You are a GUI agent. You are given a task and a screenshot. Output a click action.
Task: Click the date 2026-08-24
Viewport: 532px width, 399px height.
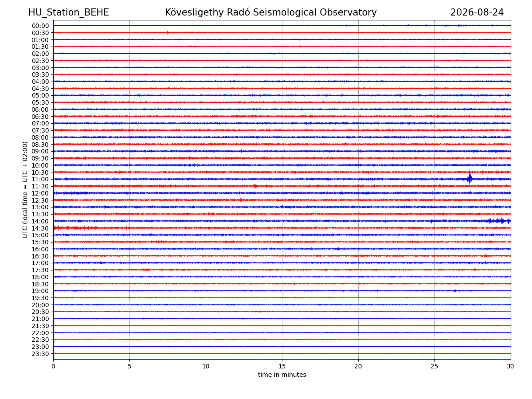(x=477, y=12)
